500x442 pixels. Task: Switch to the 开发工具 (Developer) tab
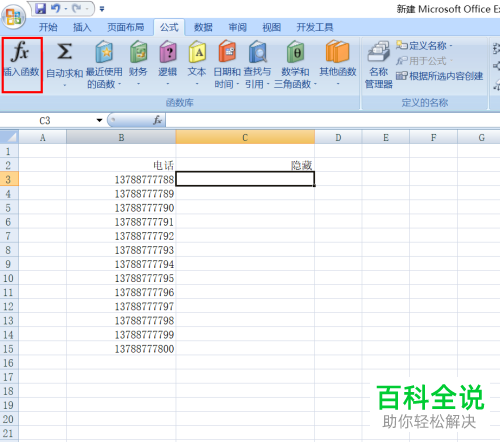pos(315,27)
